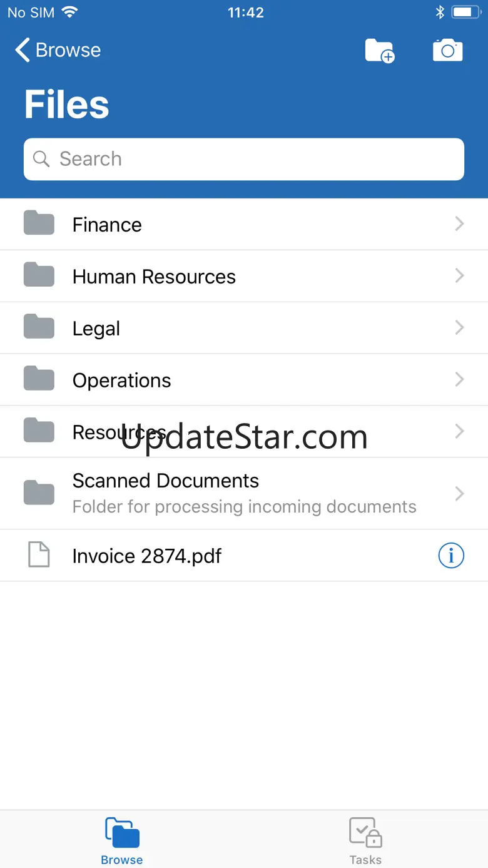Select the Human Resources label
Image resolution: width=488 pixels, height=868 pixels.
click(x=154, y=277)
